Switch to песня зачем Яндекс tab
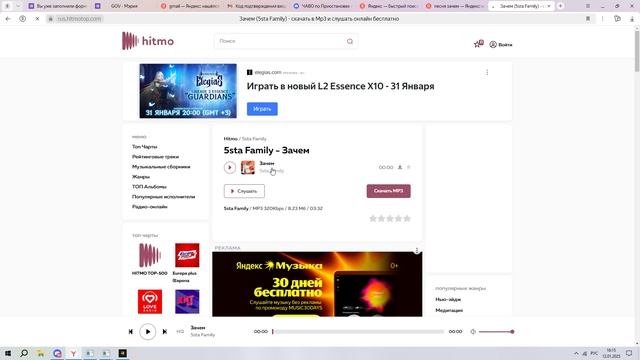Screen dimensions: 640x360 pyautogui.click(x=456, y=6)
